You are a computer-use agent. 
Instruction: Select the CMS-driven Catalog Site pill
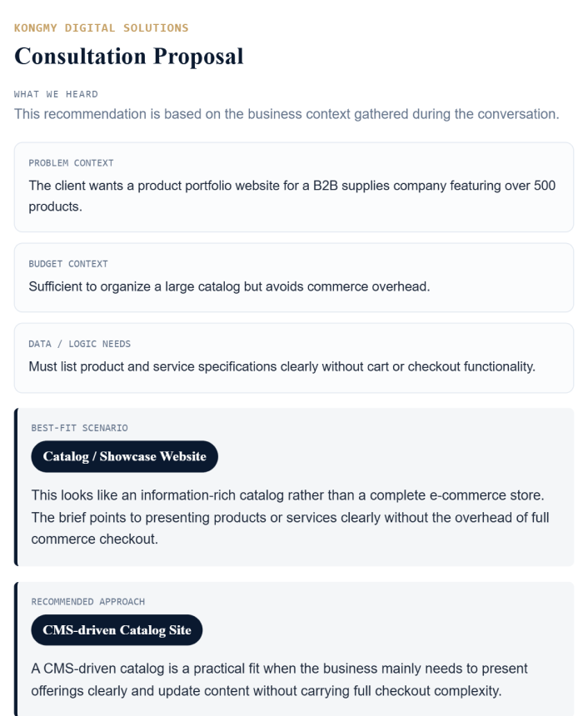click(117, 630)
